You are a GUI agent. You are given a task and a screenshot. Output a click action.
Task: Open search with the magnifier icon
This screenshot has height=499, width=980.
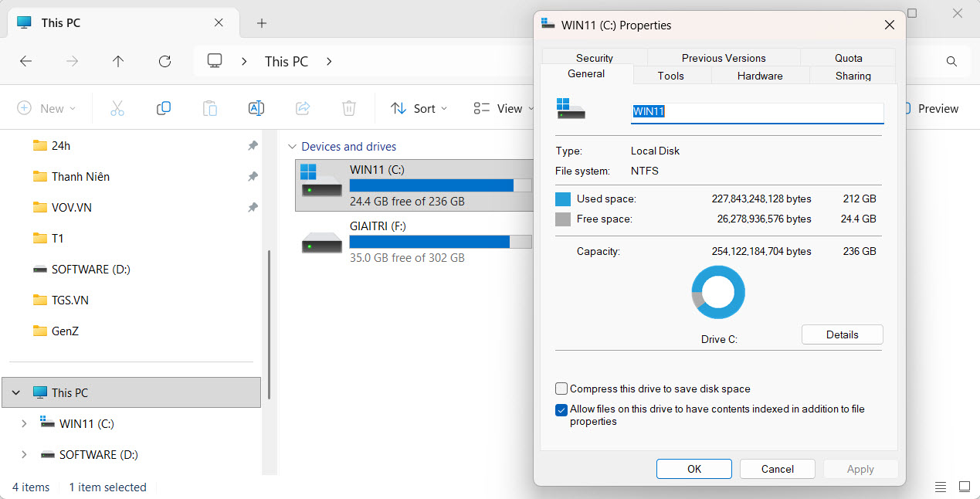click(x=951, y=61)
